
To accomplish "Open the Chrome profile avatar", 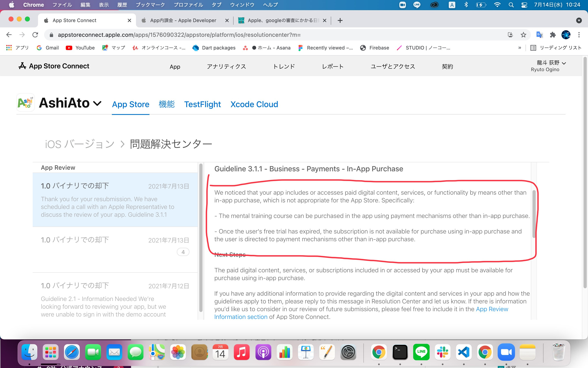I will 566,35.
